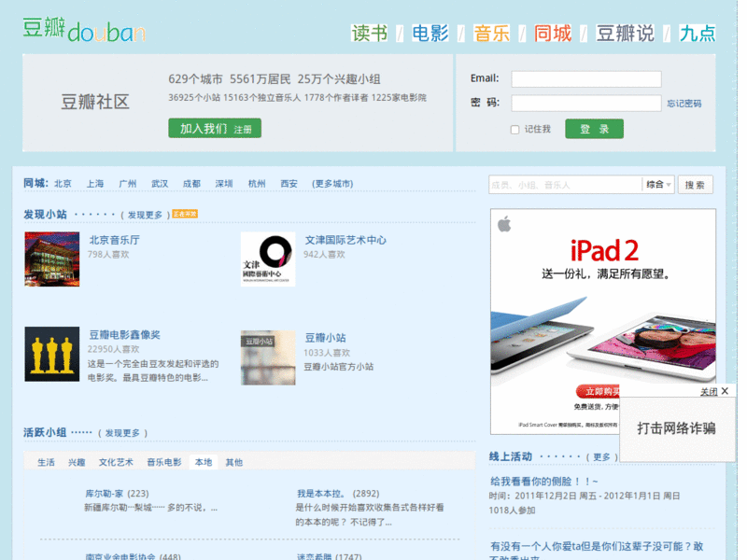
Task: Open the 北京音乐厅 title link
Action: click(x=114, y=240)
